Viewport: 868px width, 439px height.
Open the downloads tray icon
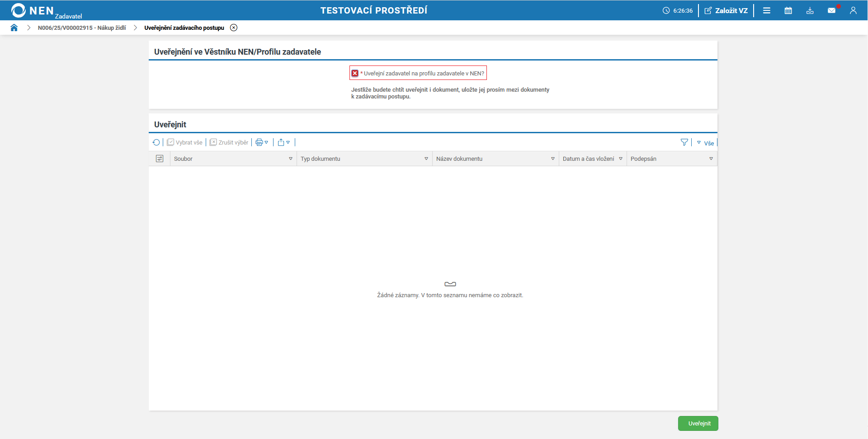(x=810, y=10)
